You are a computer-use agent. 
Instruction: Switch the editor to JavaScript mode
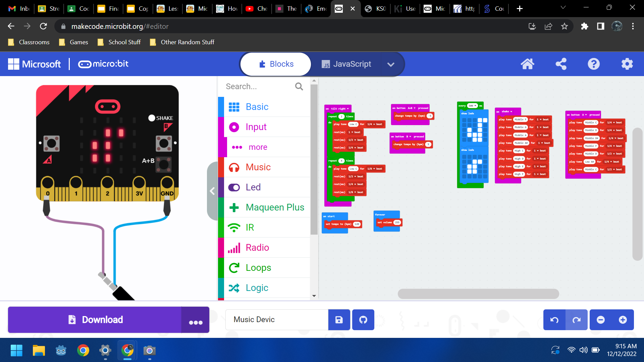coord(346,64)
